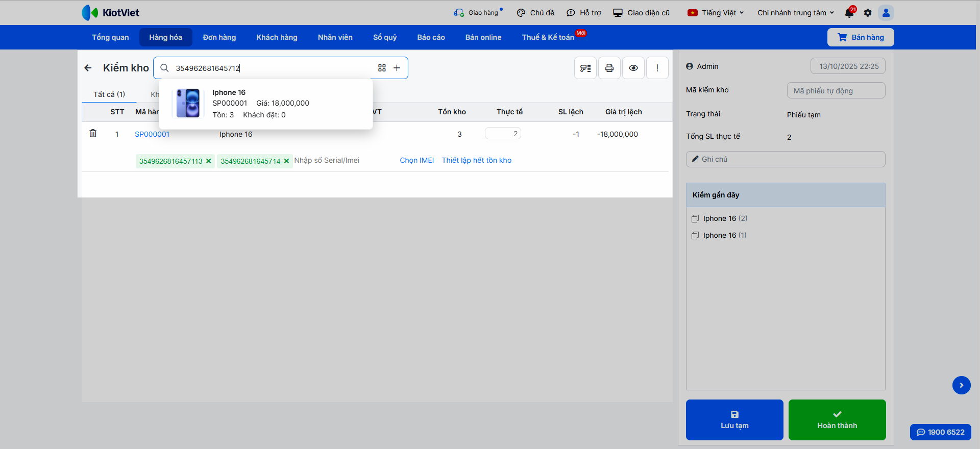The image size is (980, 449).
Task: Click the display options toolbar icon
Action: click(x=585, y=68)
